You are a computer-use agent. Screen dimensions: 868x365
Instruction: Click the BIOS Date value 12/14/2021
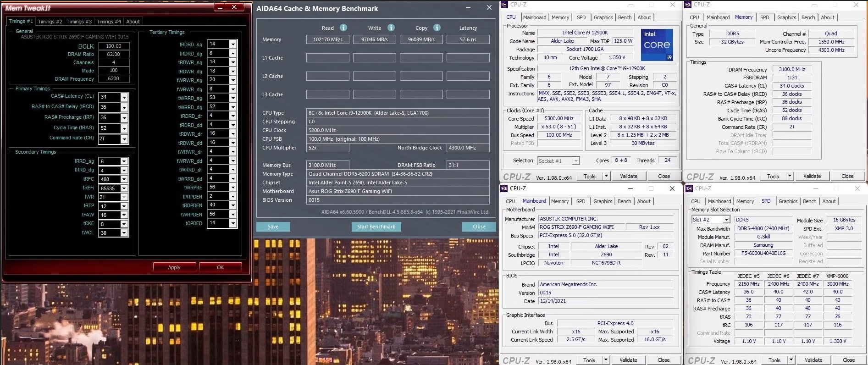[606, 301]
